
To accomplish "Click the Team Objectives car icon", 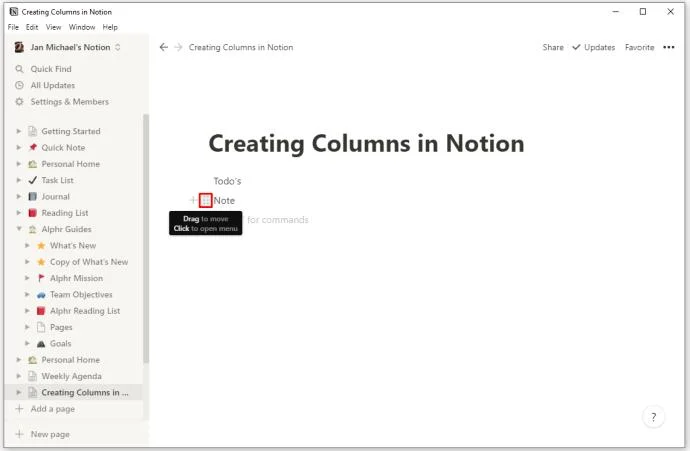I will pyautogui.click(x=41, y=294).
